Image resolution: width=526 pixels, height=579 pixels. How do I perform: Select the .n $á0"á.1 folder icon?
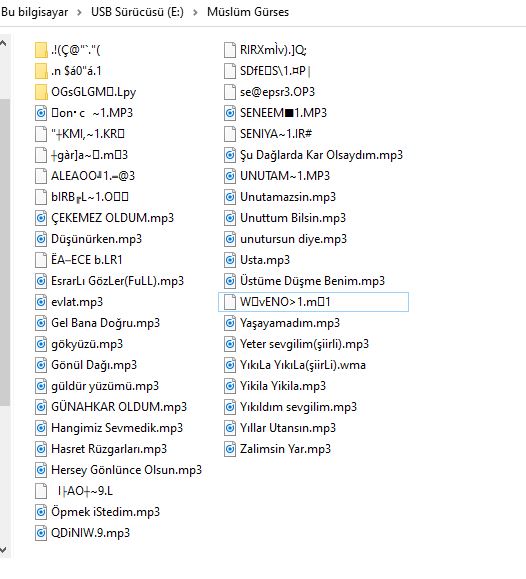coord(41,71)
